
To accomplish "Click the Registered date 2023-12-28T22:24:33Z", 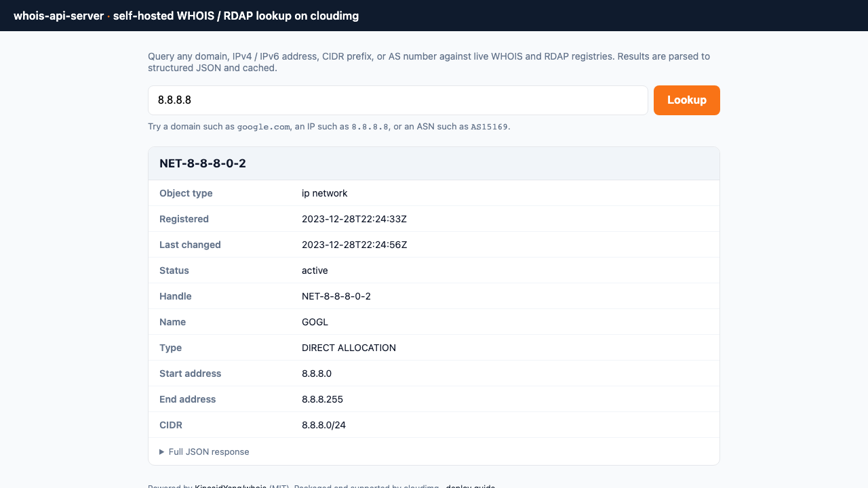I will [x=354, y=219].
